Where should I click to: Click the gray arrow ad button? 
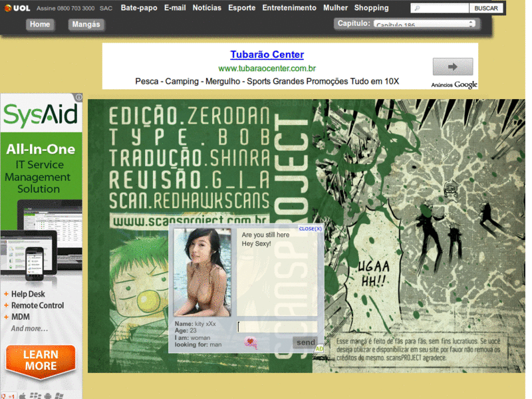pos(453,66)
